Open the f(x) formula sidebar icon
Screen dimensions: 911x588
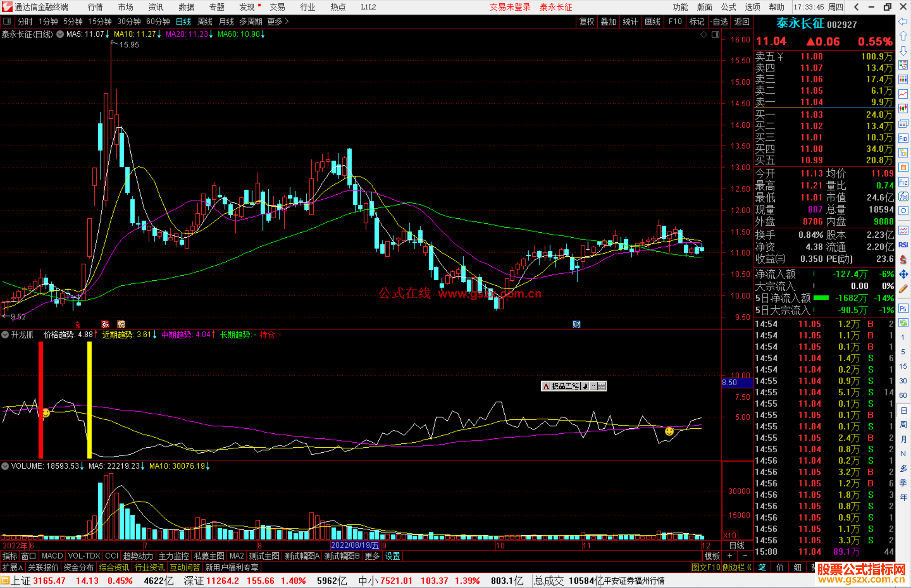click(x=903, y=196)
